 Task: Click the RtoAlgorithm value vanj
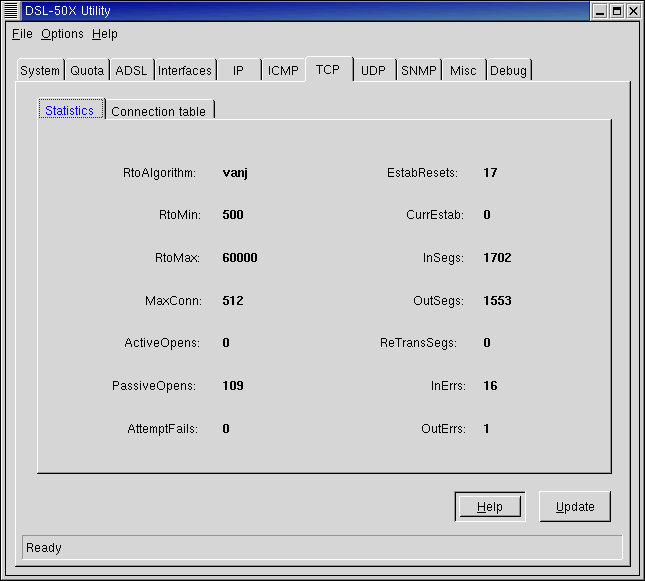point(235,172)
